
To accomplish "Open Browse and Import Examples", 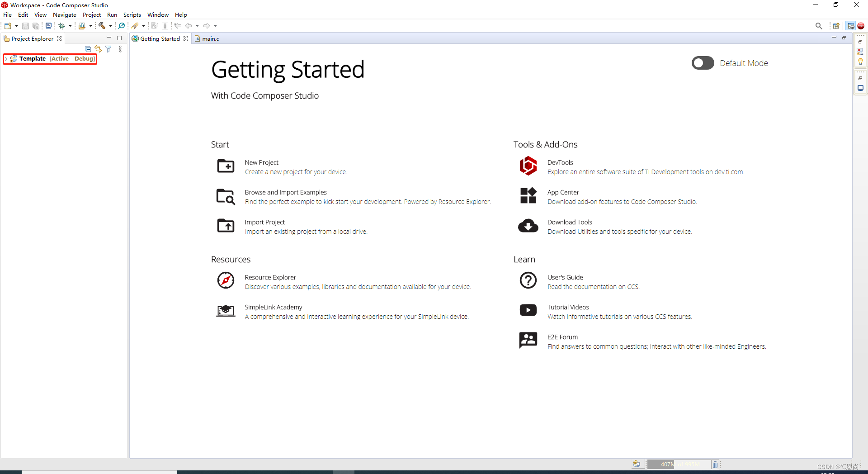I will 286,192.
